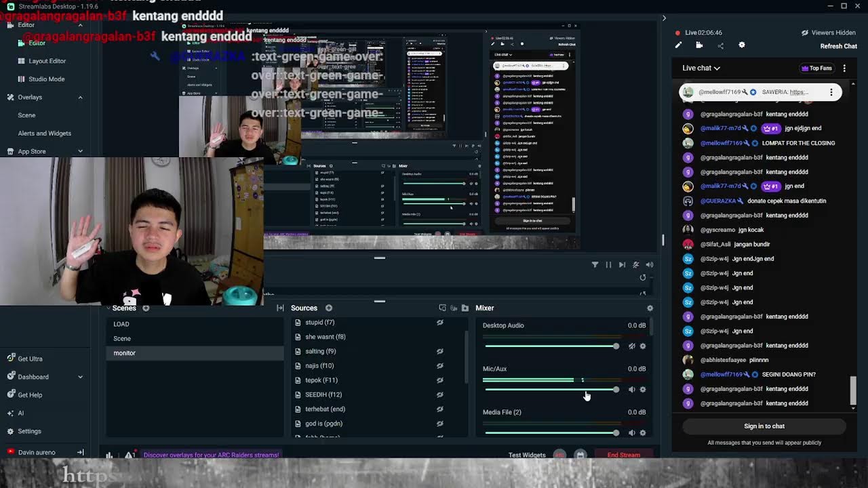Open the Scene overlays sidebar item
The height and width of the screenshot is (488, 868).
coord(26,115)
